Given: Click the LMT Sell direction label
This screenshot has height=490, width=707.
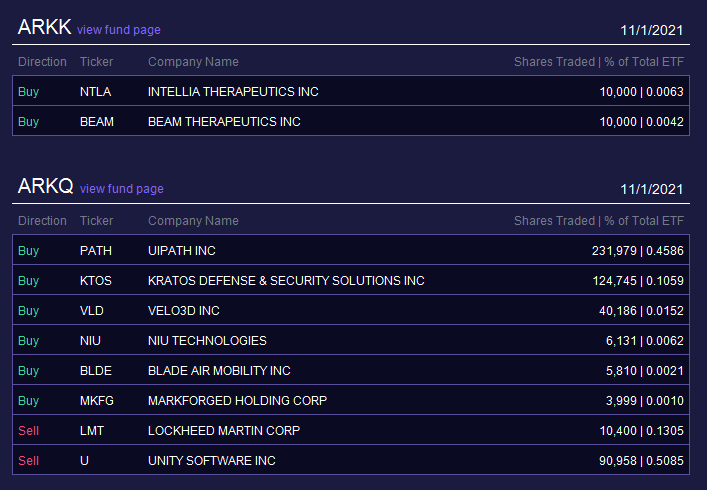Looking at the screenshot, I should pos(28,430).
